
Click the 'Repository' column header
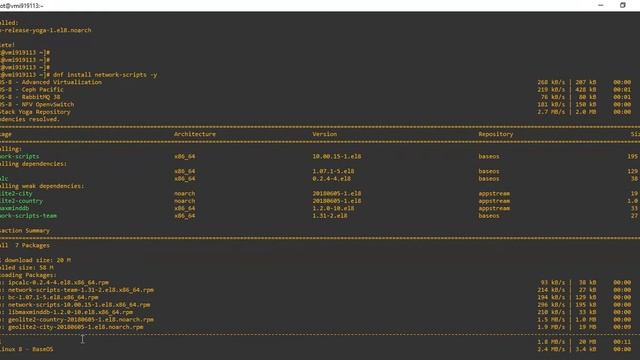[x=496, y=134]
